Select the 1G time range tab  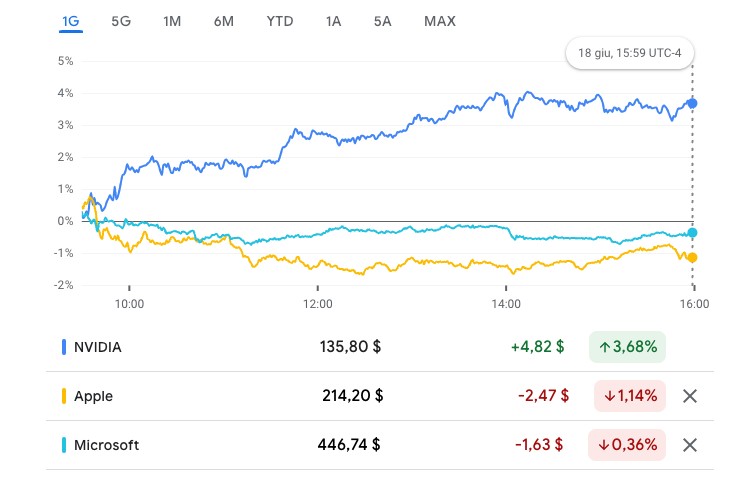point(70,21)
